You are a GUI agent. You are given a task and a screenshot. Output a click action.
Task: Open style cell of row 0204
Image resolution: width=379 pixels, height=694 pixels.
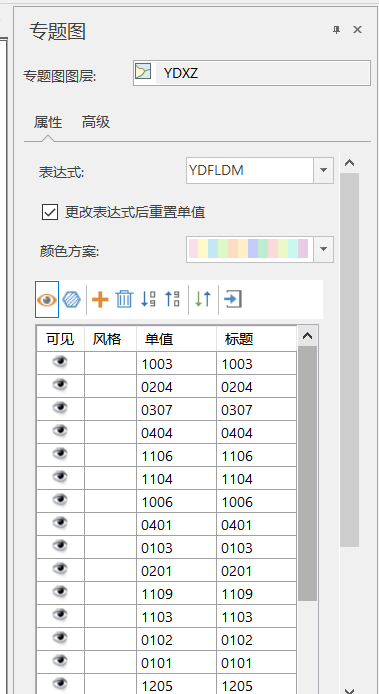pos(110,386)
